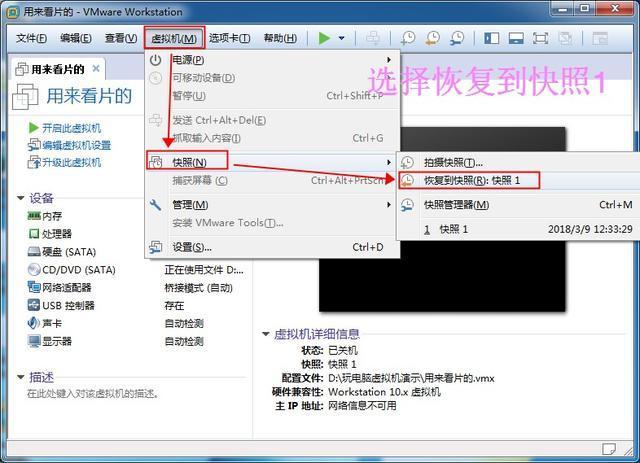Collapse the 虚拟机详细信息 section

click(266, 334)
